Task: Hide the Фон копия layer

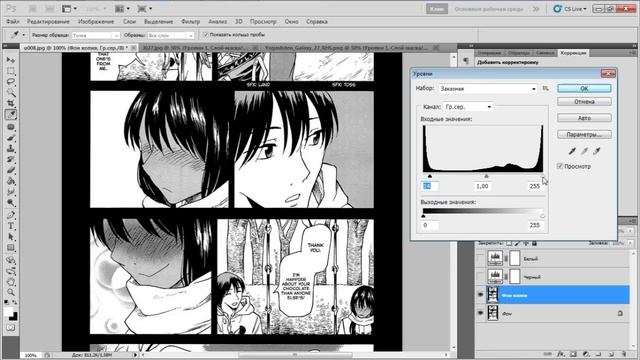Action: [x=480, y=295]
